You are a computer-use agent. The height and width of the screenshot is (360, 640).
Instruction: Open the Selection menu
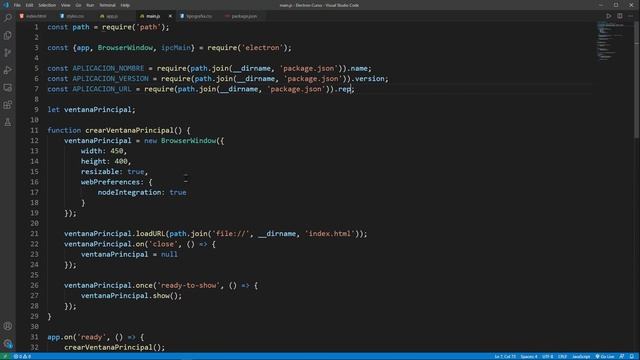click(x=47, y=5)
